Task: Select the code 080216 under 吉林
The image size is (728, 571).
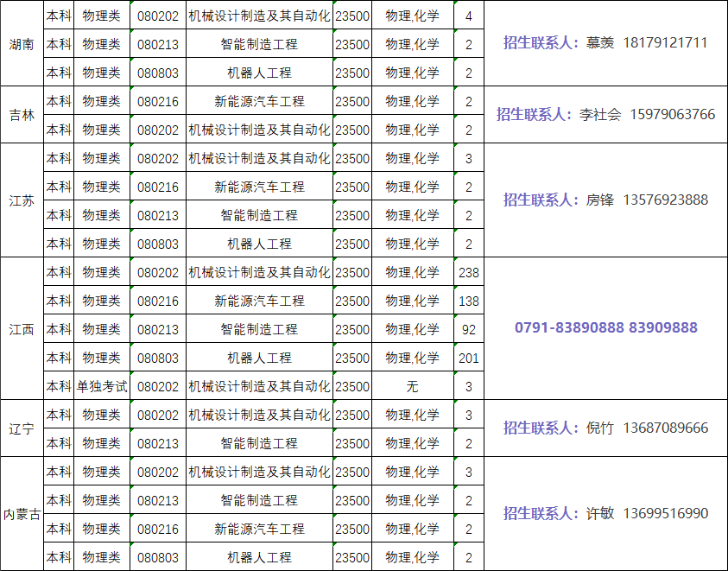Action: (158, 101)
